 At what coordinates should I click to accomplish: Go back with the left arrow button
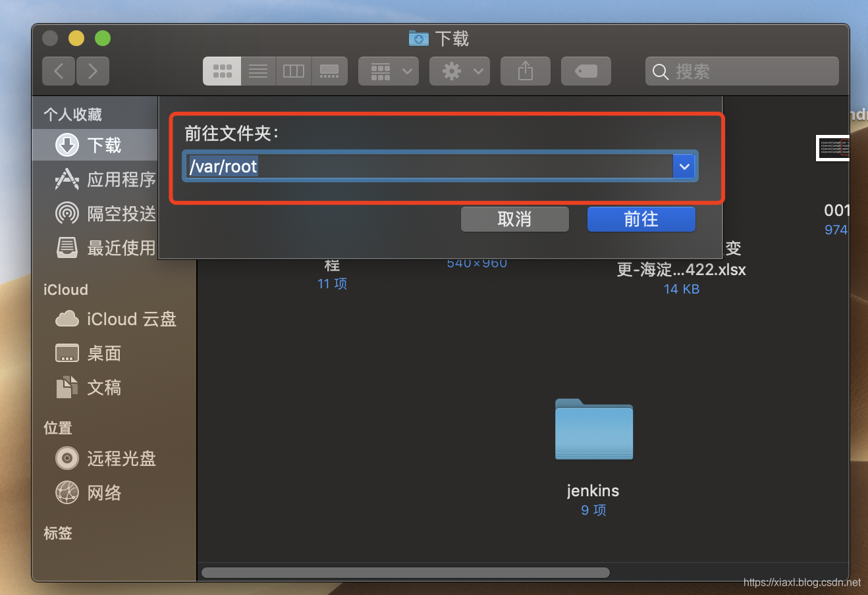[59, 71]
